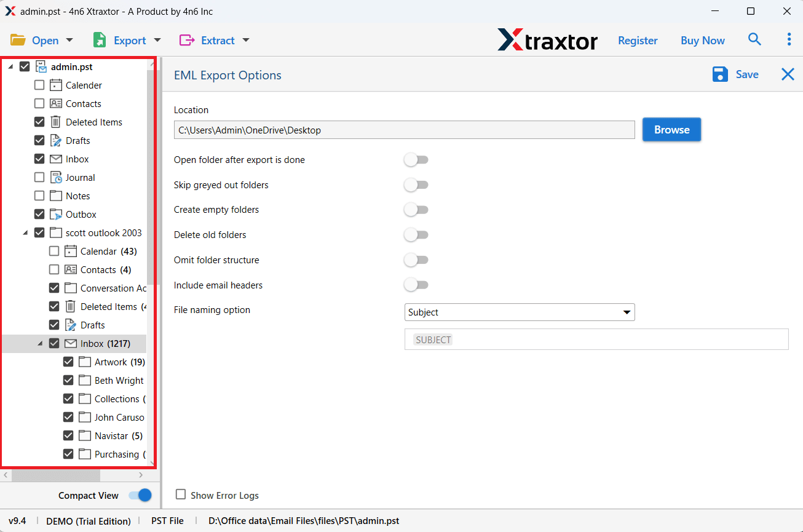The height and width of the screenshot is (532, 803).
Task: Open the three-dot more options menu
Action: (789, 40)
